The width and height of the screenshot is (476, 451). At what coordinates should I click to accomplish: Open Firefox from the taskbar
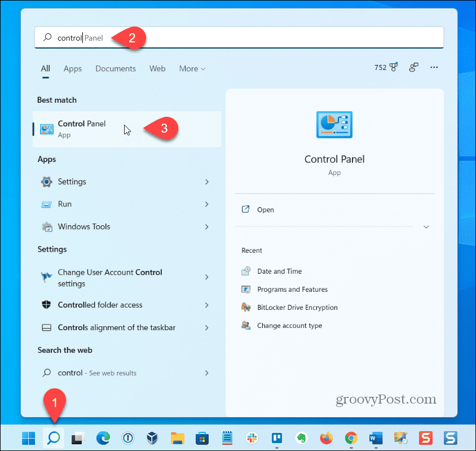coord(326,437)
